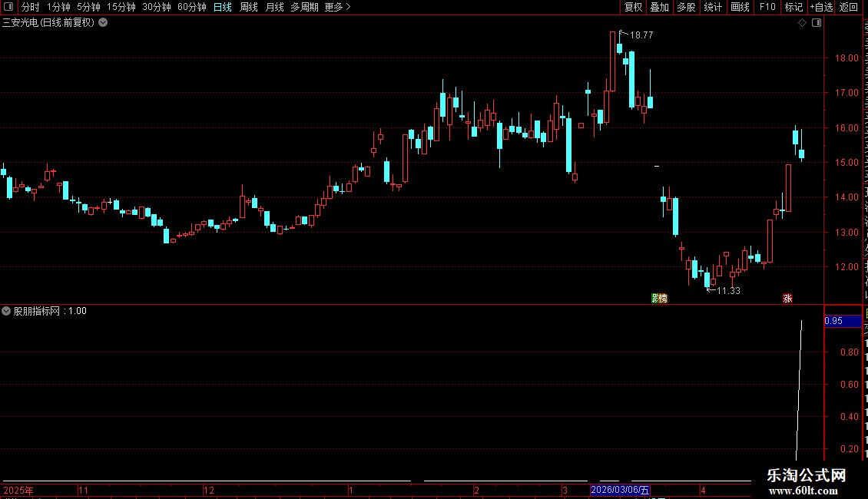This screenshot has width=868, height=499.
Task: Toggle the 叠加 overlay option
Action: pos(659,7)
